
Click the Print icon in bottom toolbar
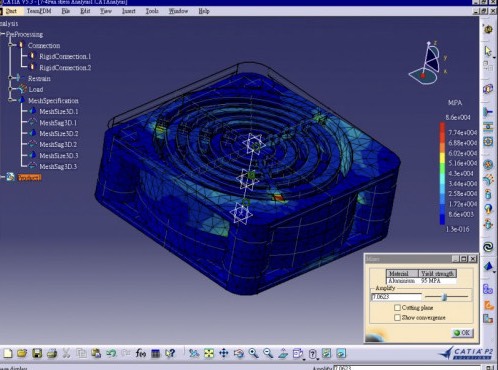(x=52, y=353)
